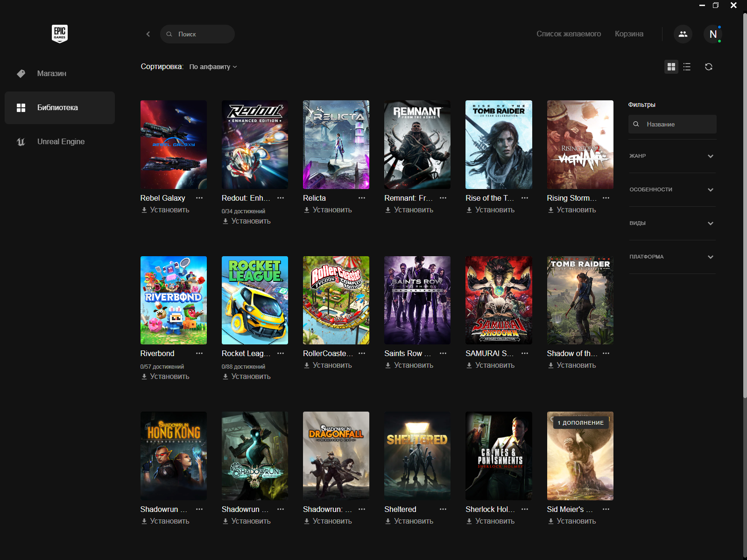Viewport: 747px width, 560px height.
Task: Install Rocket League
Action: (x=247, y=377)
